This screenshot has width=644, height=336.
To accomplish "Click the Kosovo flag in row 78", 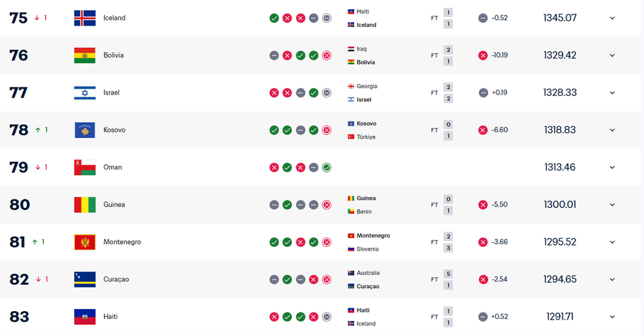I will [x=85, y=130].
